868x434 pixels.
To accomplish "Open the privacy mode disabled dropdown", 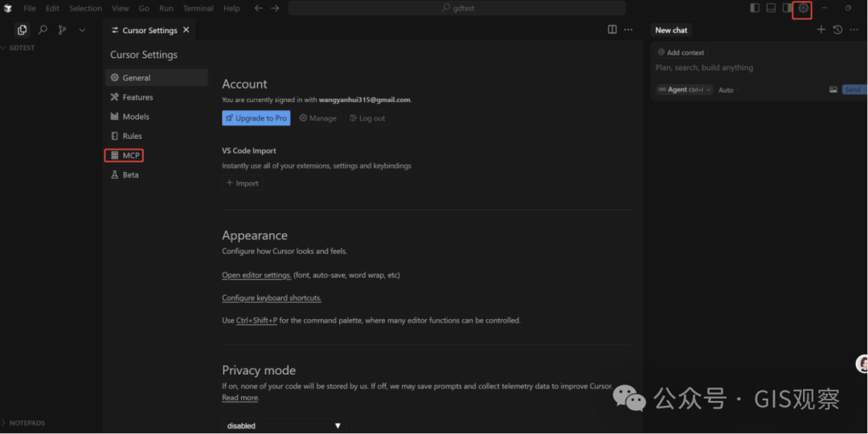I will click(x=284, y=426).
